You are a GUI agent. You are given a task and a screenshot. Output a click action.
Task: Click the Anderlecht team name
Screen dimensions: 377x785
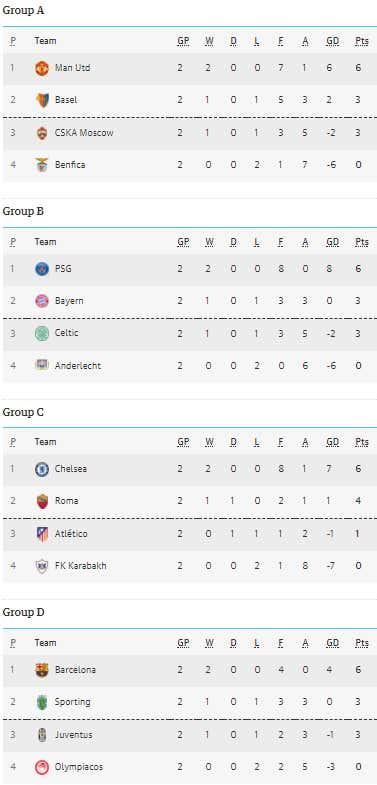tap(78, 366)
